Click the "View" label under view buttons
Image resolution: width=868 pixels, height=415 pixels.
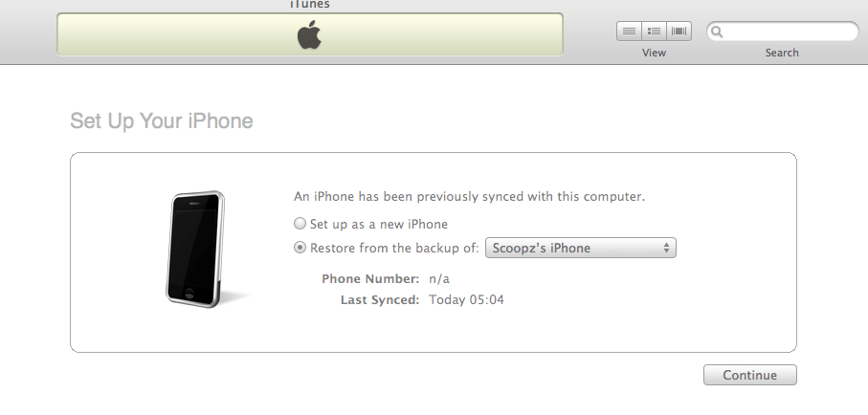pos(654,53)
